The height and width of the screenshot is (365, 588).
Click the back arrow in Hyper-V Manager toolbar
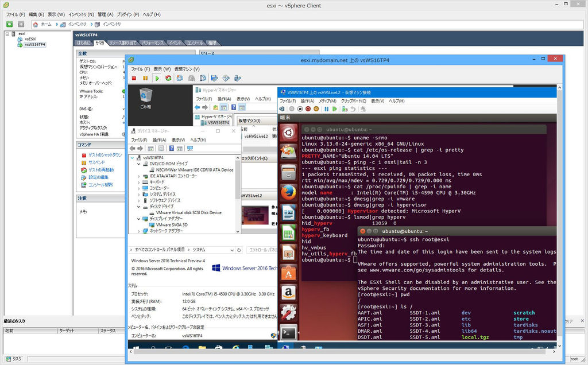click(198, 107)
